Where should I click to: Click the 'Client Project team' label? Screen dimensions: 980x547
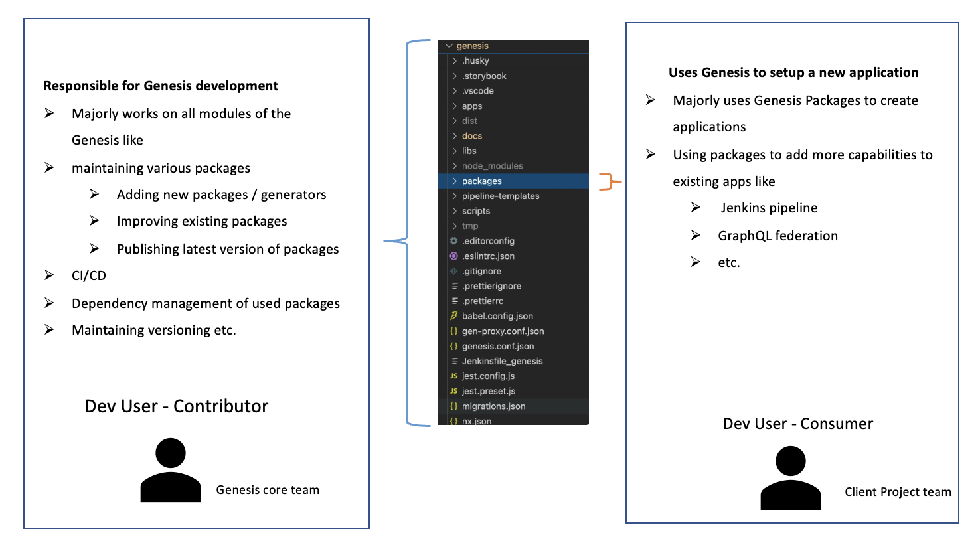tap(898, 492)
